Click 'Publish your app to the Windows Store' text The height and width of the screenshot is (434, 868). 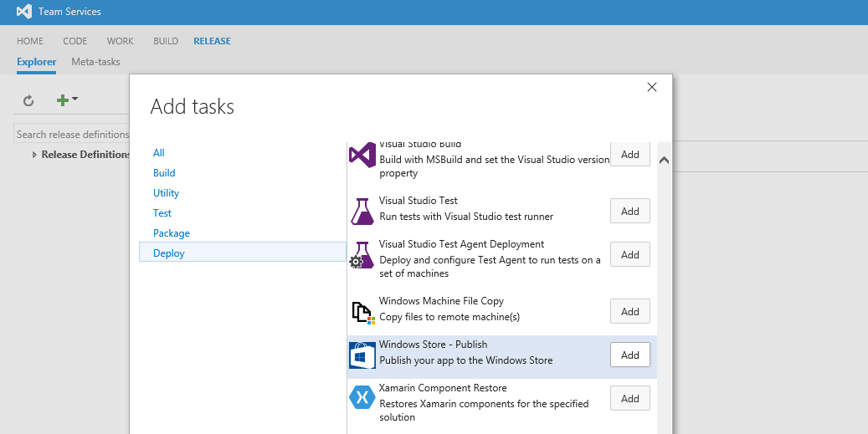tap(466, 360)
